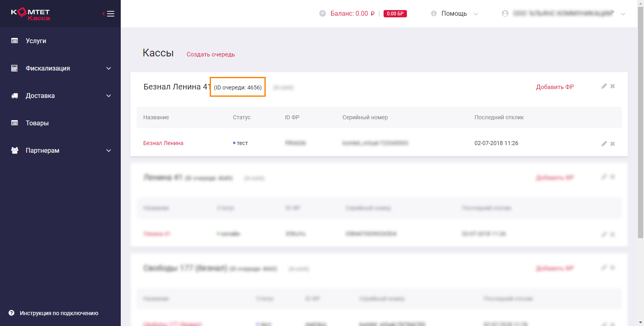Click the Создать очередь link
The image size is (644, 326).
[211, 54]
